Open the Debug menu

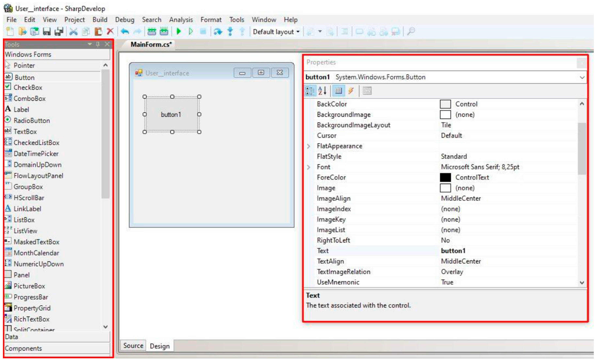pos(125,20)
